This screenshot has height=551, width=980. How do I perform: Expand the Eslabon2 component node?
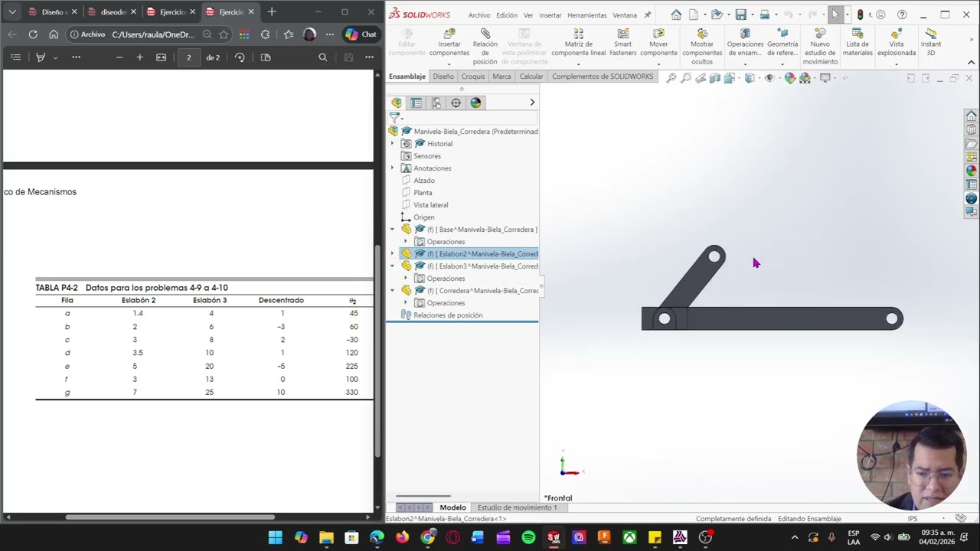(393, 254)
